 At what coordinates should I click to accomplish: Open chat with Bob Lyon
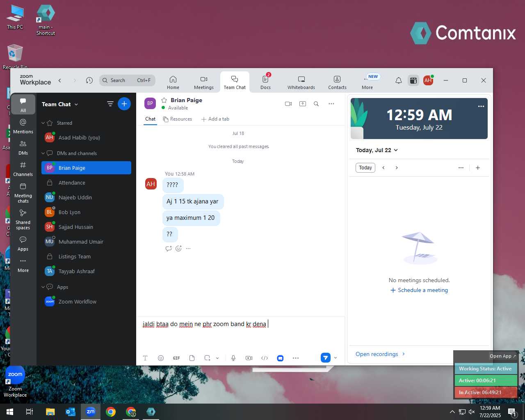point(86,212)
